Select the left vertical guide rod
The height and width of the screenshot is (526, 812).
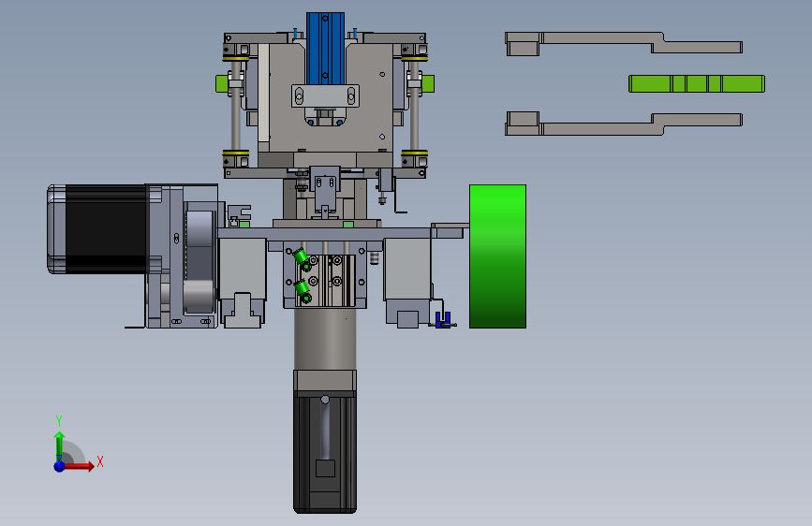pos(236,106)
